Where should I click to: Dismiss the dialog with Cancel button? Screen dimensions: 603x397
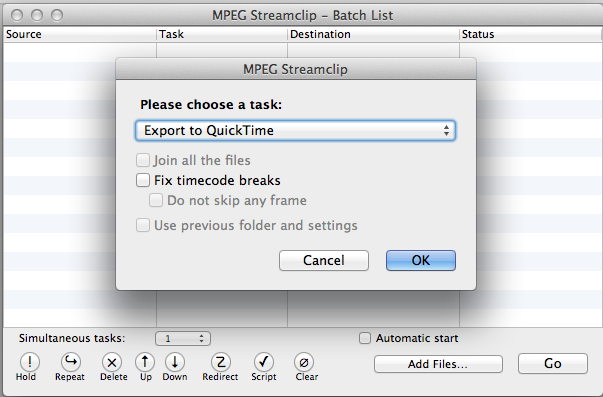coord(324,260)
